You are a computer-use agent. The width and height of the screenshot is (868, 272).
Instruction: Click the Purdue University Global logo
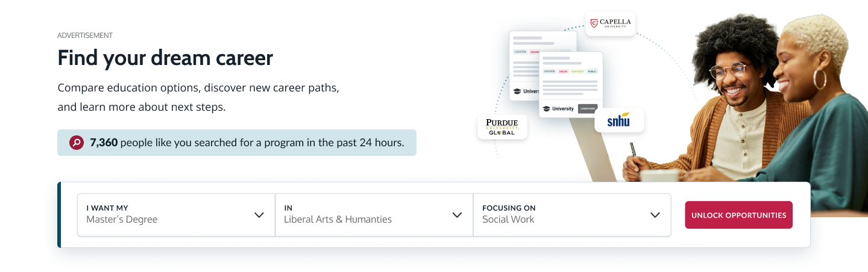[502, 127]
